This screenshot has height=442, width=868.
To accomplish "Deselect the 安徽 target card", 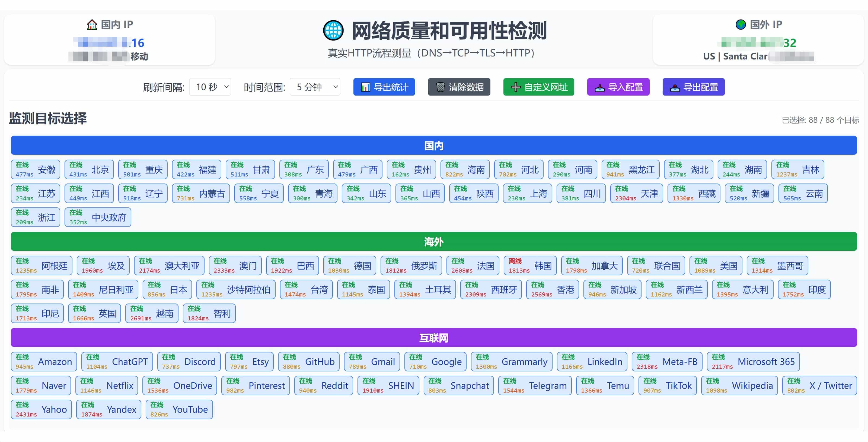I will tap(36, 169).
